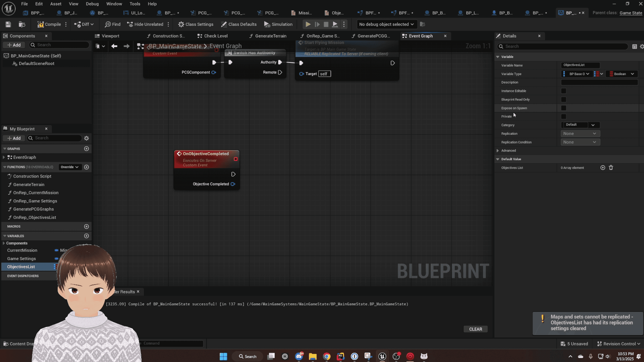This screenshot has width=644, height=362.
Task: Add new array element to Objectives List
Action: click(602, 168)
